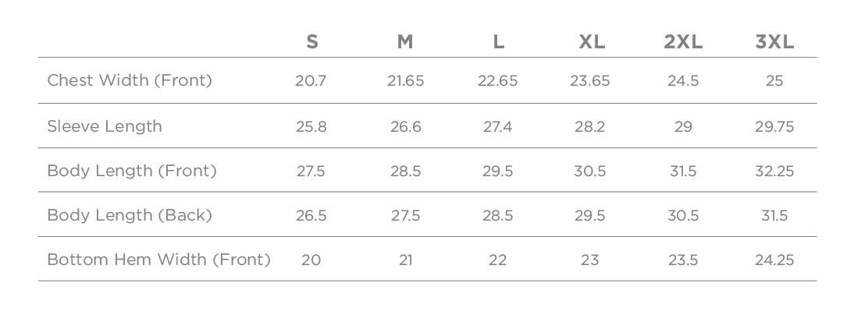The image size is (868, 318).
Task: Click the M size column header
Action: [x=405, y=42]
